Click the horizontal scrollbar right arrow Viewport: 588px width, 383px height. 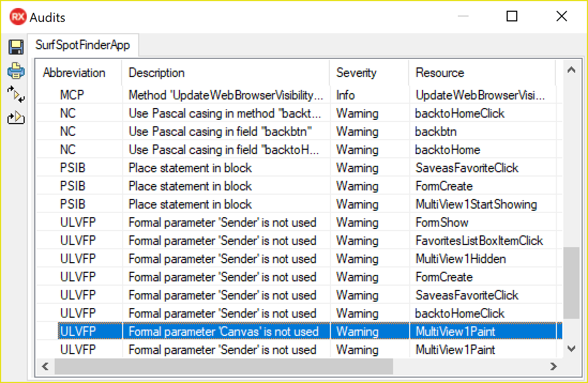pos(554,366)
